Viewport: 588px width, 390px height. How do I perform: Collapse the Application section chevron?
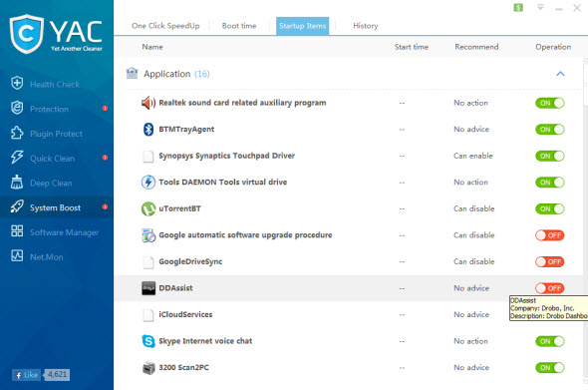[x=560, y=74]
